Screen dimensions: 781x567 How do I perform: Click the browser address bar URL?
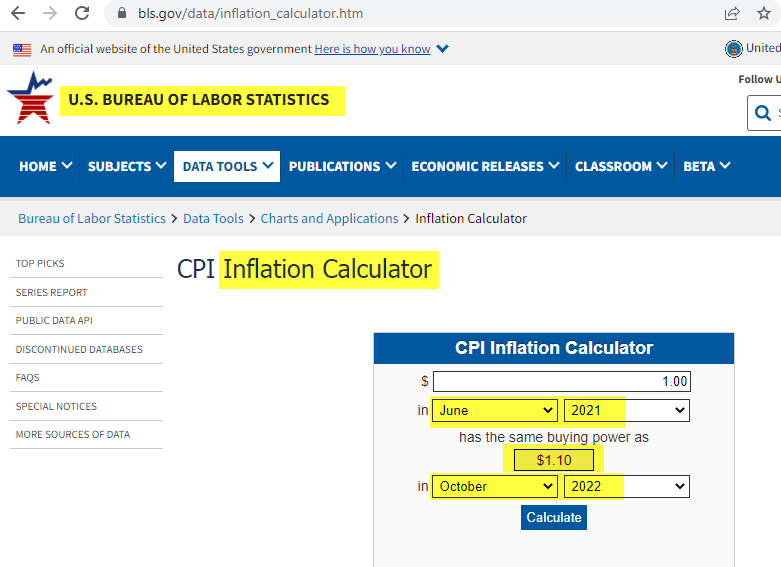[x=251, y=13]
